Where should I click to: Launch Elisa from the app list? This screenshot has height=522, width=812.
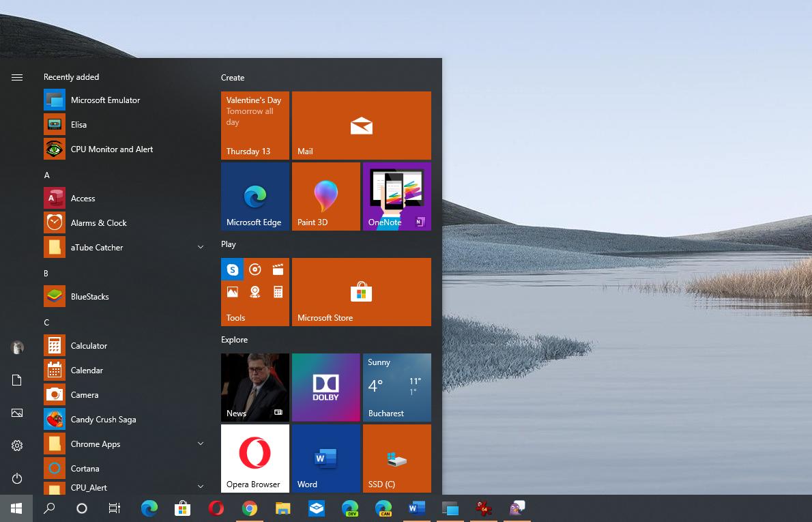(124, 125)
